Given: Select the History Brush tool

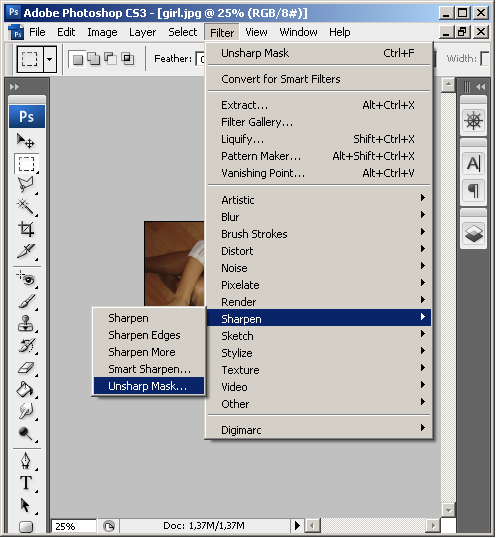Looking at the screenshot, I should [26, 346].
